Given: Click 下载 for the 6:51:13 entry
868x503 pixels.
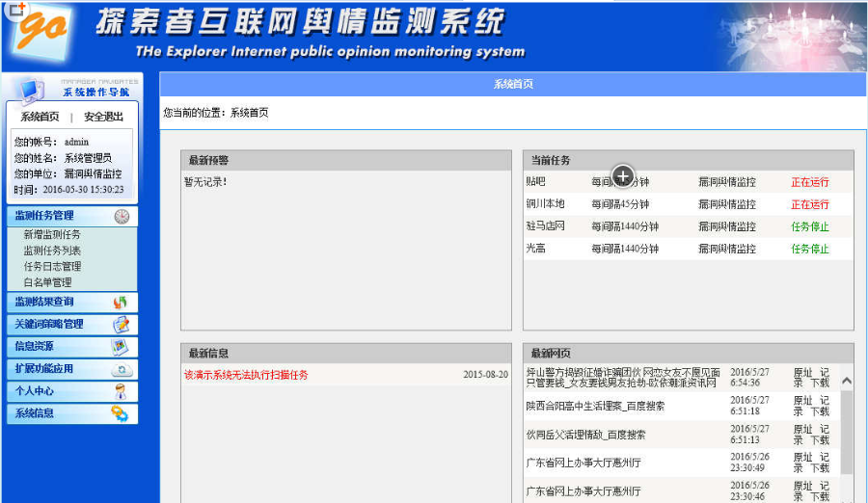Looking at the screenshot, I should tap(820, 440).
